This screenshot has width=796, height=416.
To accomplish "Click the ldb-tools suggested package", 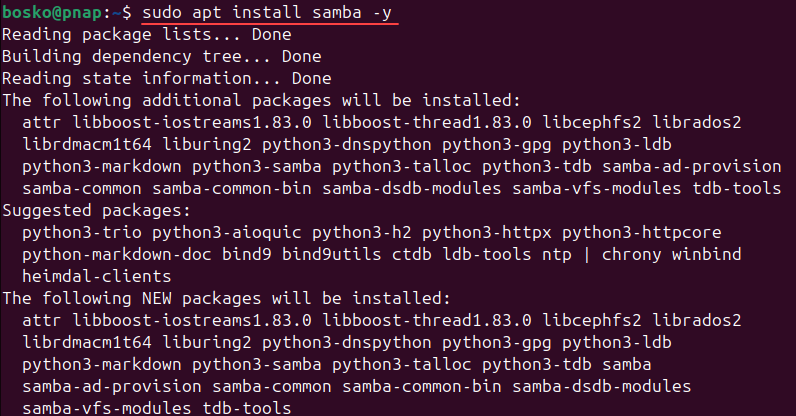I will tap(487, 254).
